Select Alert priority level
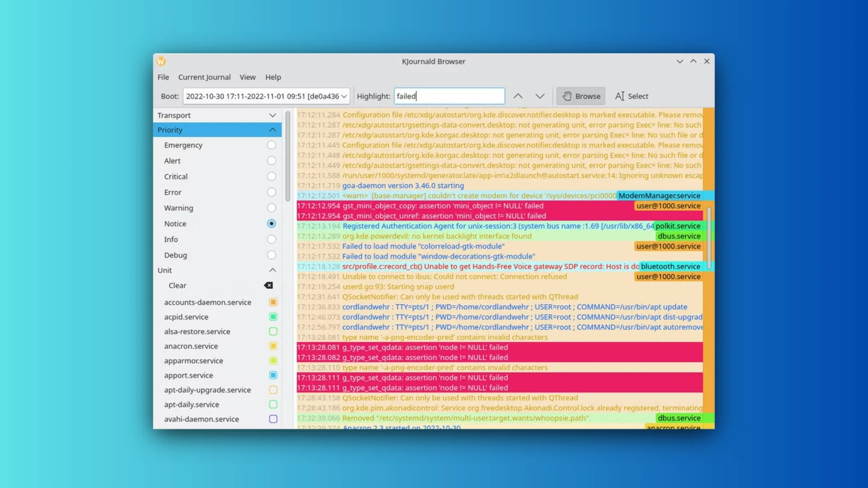Screen dimensions: 868x488 [271, 161]
